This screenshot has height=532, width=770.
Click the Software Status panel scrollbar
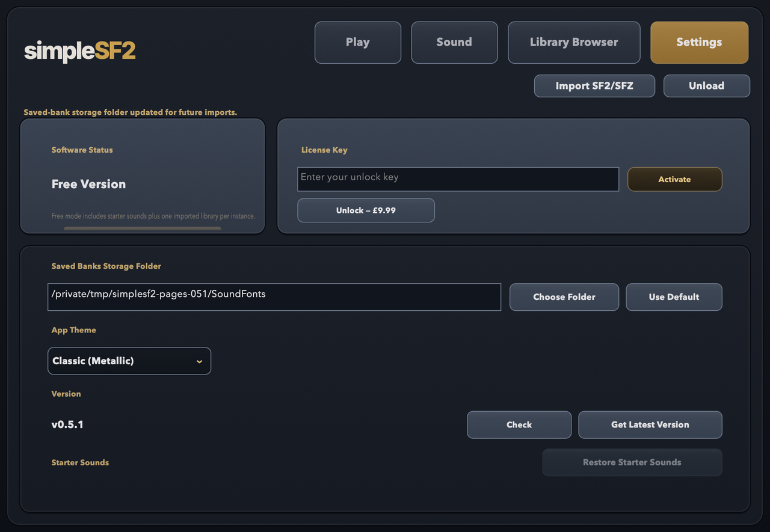coord(143,228)
